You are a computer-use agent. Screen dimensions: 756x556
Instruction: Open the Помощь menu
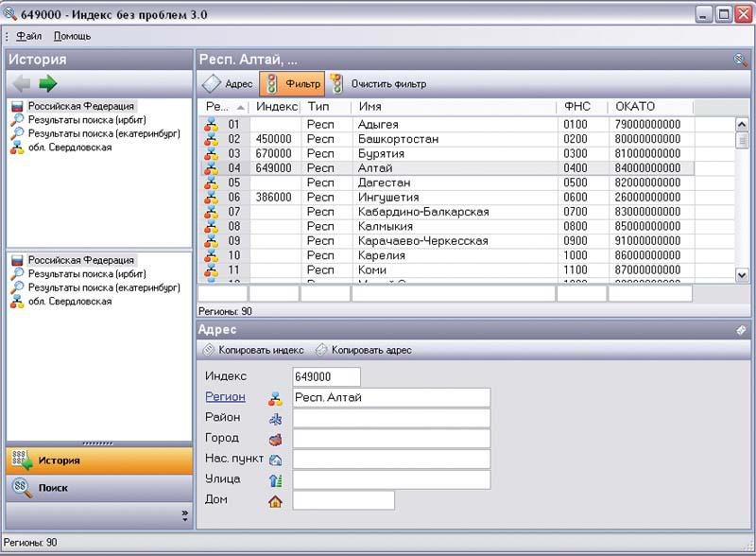click(x=72, y=36)
